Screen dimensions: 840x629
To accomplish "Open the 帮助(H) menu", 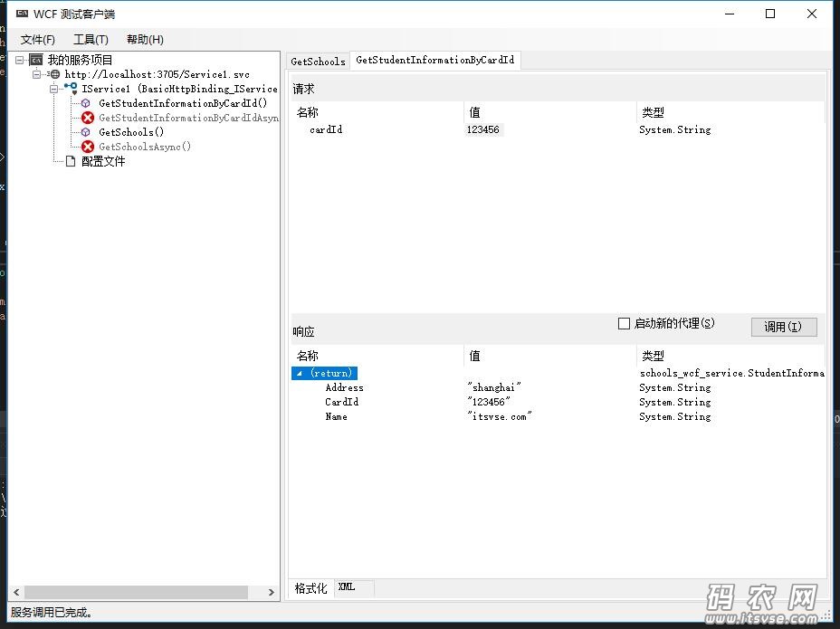I will point(145,40).
